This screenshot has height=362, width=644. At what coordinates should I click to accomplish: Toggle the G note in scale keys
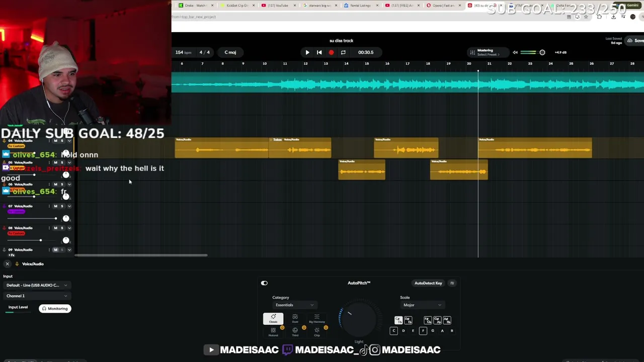433,331
